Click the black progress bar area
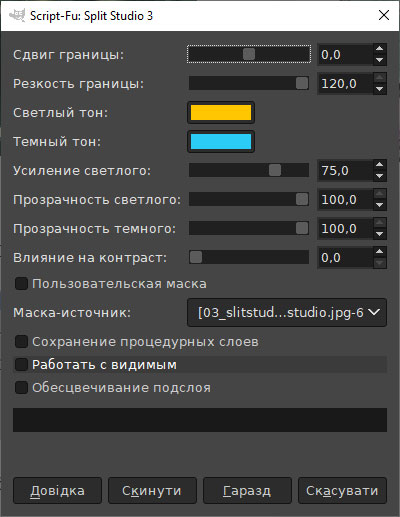This screenshot has height=517, width=400. (x=200, y=420)
